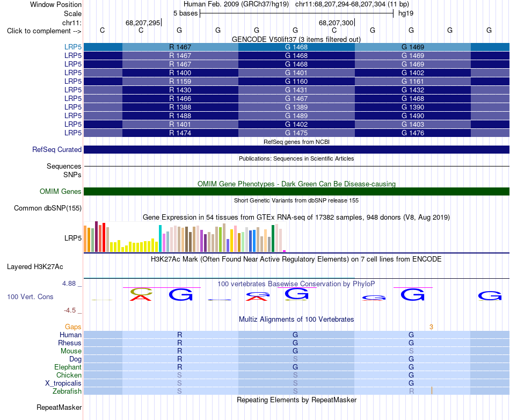Viewport: 510px width, 420px height.
Task: Select LRP5 transcript codon G 1389
Action: [x=296, y=107]
